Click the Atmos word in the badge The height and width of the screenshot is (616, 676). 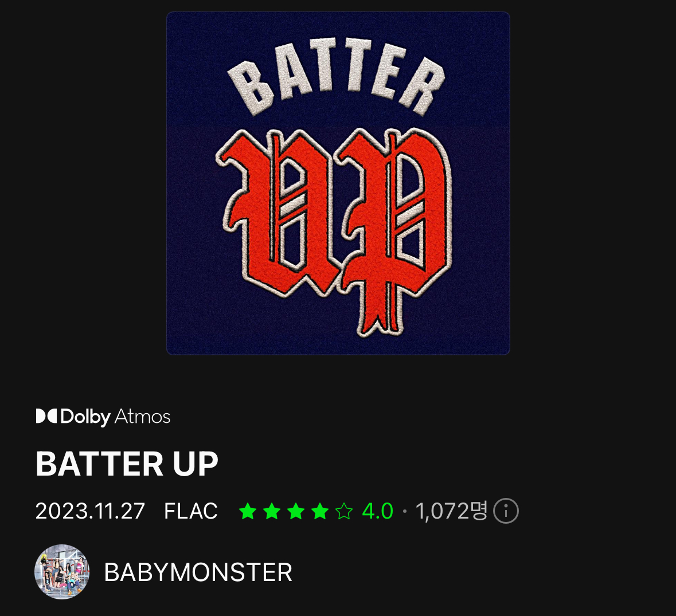click(x=143, y=417)
